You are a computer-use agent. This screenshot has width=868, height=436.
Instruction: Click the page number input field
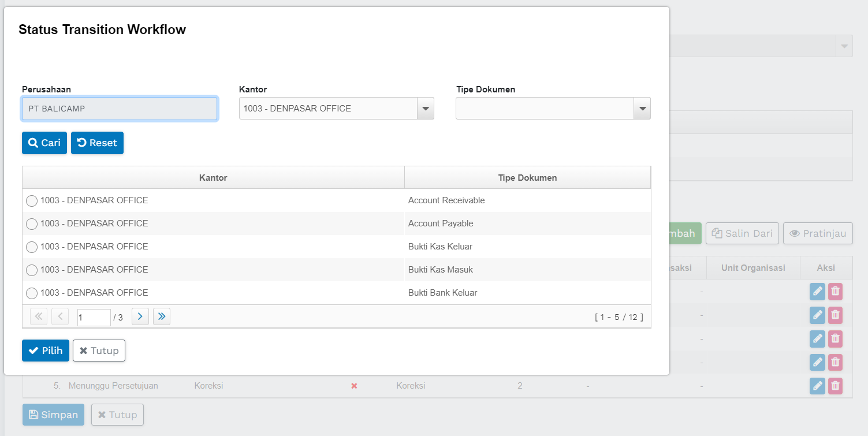tap(94, 317)
